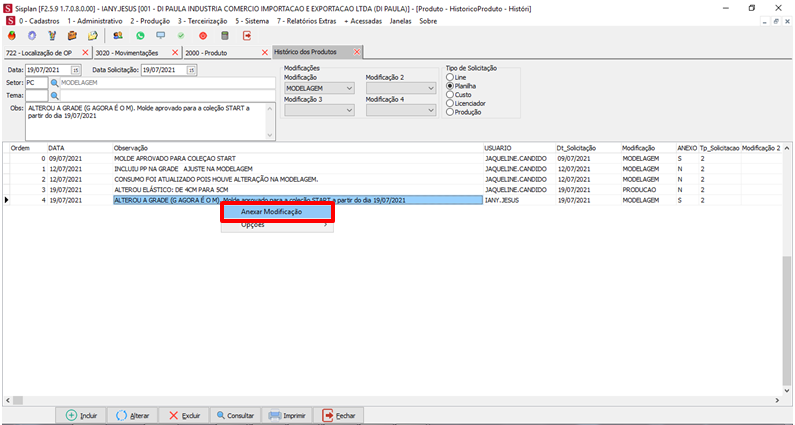Image resolution: width=795 pixels, height=425 pixels.
Task: Choose the Custo request type
Action: [450, 94]
